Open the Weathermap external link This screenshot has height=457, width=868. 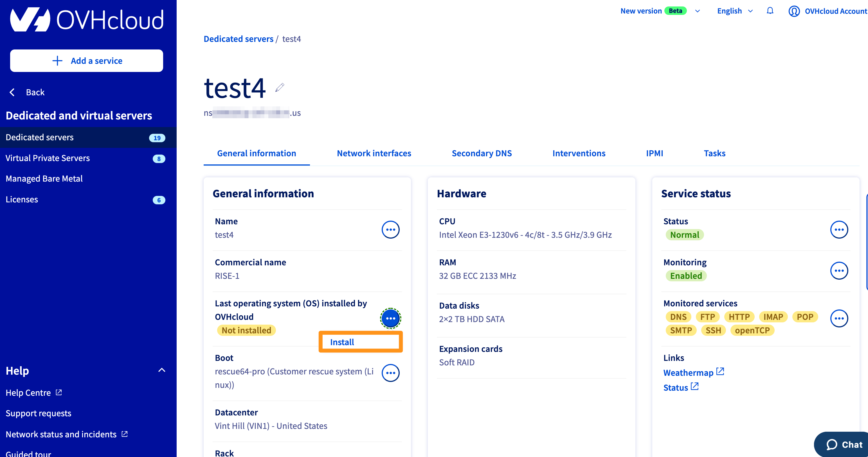pyautogui.click(x=688, y=372)
